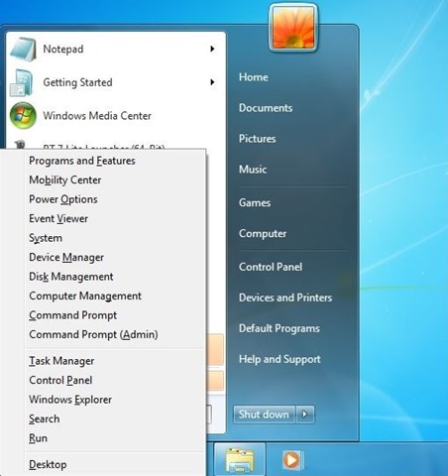Click the Shut down button

(x=264, y=415)
